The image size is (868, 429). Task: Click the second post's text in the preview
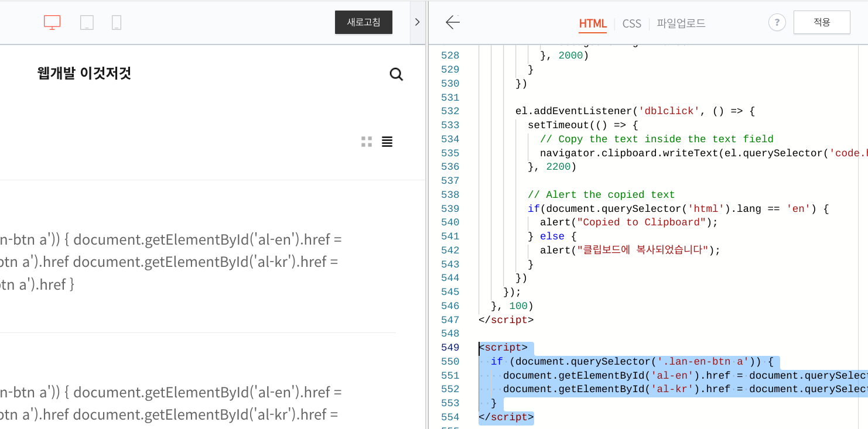pyautogui.click(x=171, y=403)
